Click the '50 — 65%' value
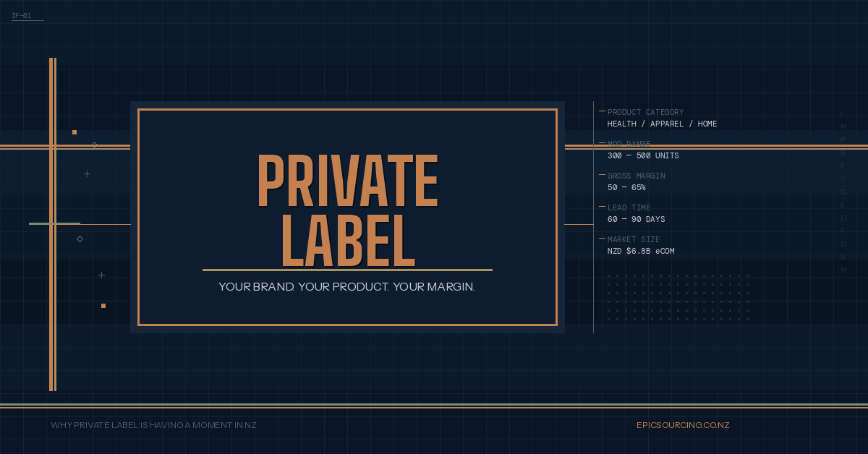868x454 pixels. tap(626, 187)
